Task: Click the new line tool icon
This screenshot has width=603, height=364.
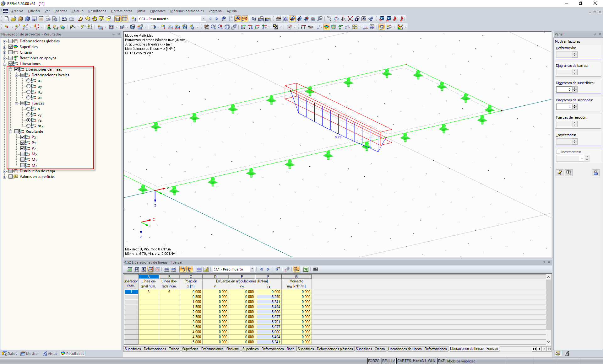Action: pyautogui.click(x=17, y=27)
